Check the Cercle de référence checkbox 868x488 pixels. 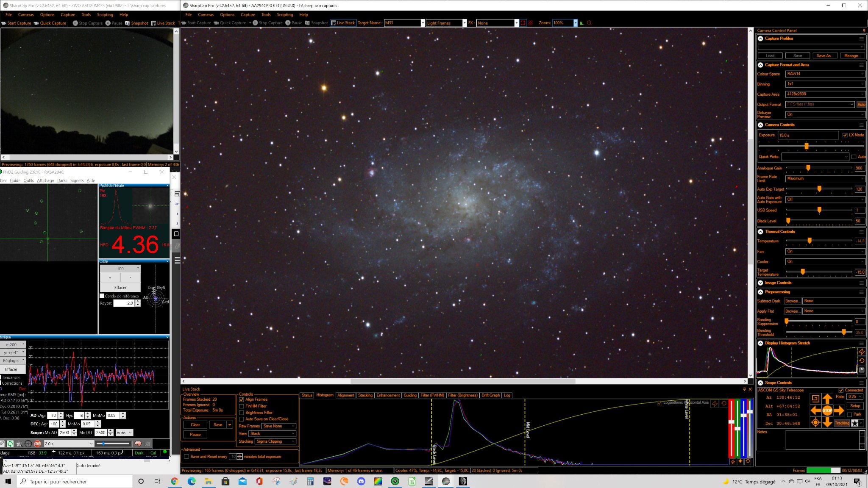pos(102,296)
